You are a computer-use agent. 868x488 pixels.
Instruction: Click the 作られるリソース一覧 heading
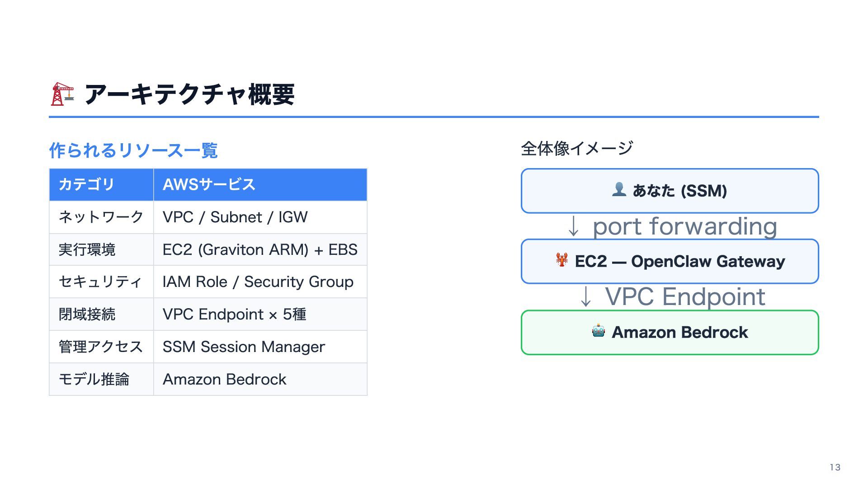pos(133,150)
